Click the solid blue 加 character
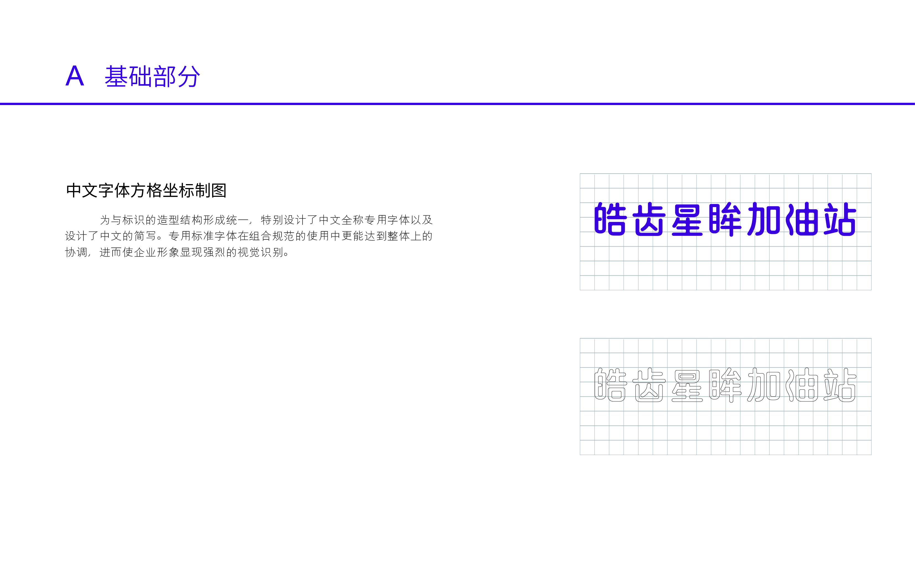 pyautogui.click(x=763, y=219)
